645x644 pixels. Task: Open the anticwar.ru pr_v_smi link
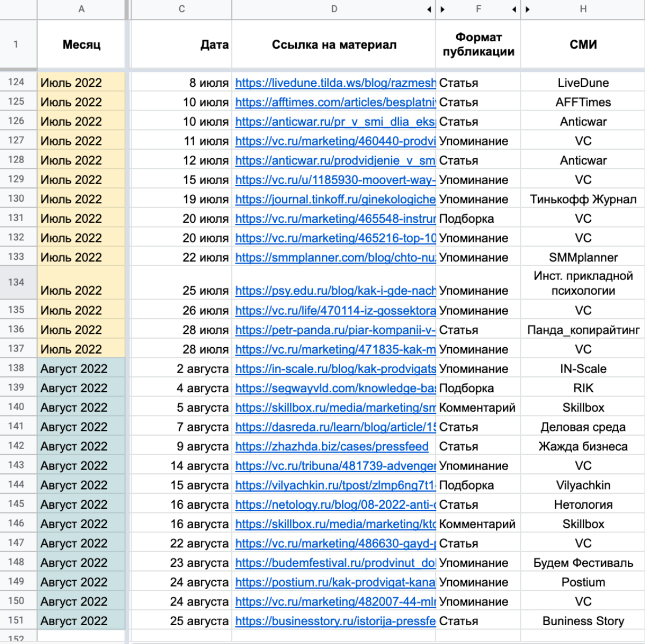click(335, 122)
